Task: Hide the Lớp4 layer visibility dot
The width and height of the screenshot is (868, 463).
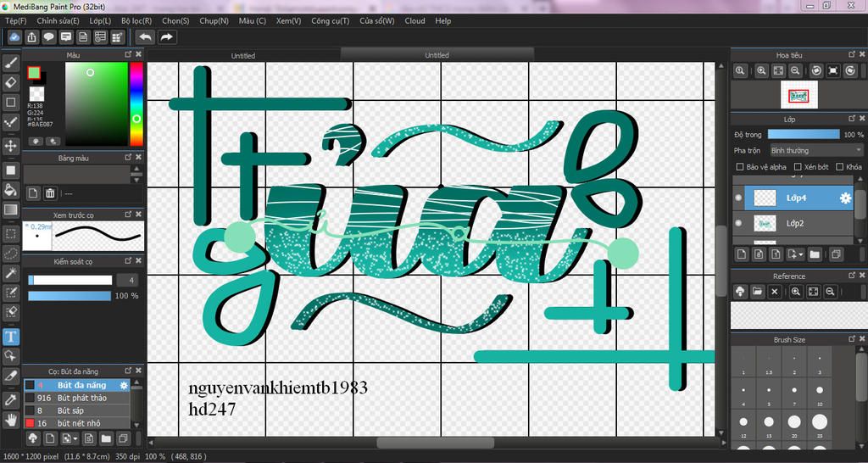Action: pyautogui.click(x=738, y=198)
